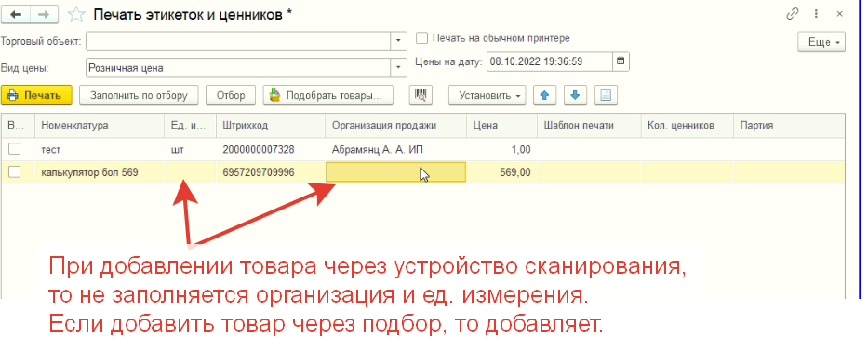Copy the link via chain icon
The height and width of the screenshot is (353, 868).
point(792,14)
